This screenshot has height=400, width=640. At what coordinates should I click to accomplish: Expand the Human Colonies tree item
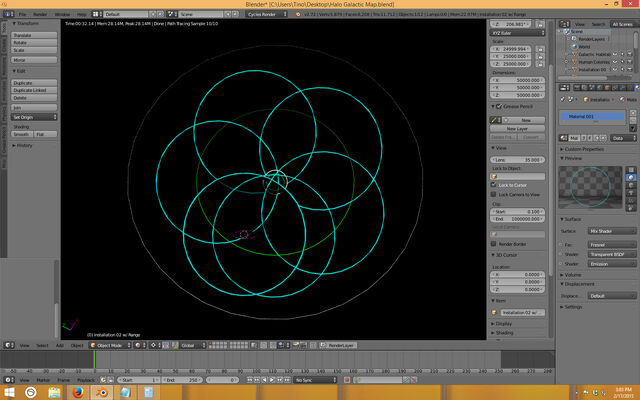(566, 62)
